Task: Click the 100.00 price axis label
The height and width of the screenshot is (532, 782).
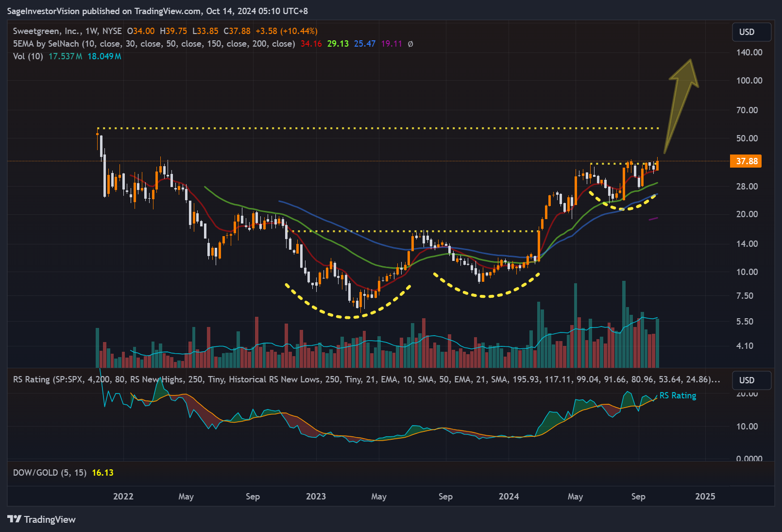Action: tap(749, 81)
